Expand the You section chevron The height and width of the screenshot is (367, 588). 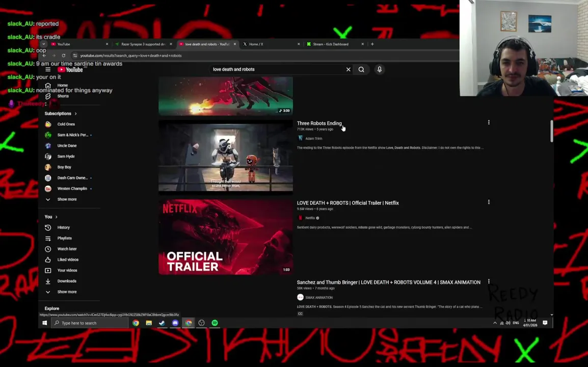tap(57, 217)
